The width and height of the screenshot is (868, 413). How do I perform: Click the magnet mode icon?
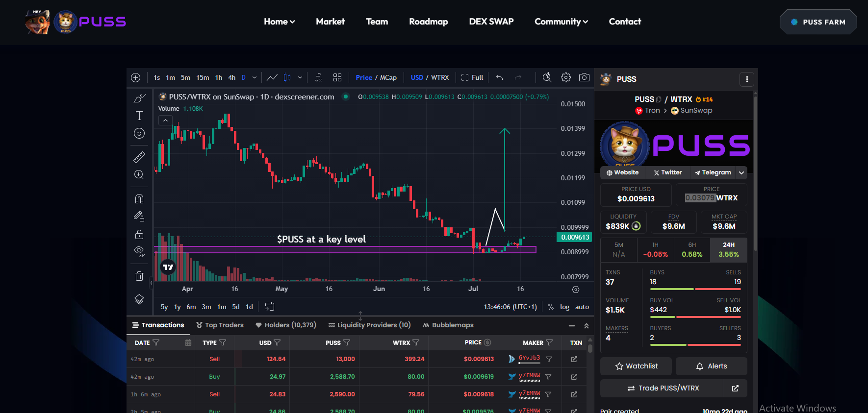(139, 198)
